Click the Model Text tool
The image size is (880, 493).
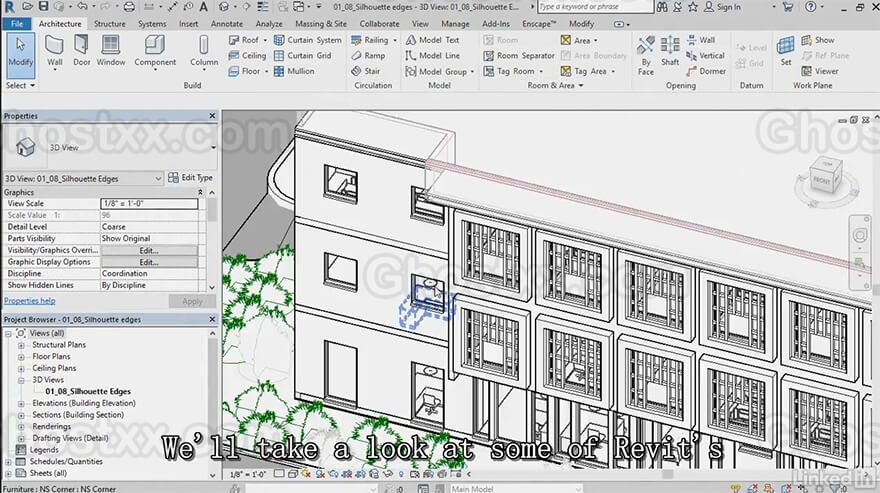click(x=433, y=40)
